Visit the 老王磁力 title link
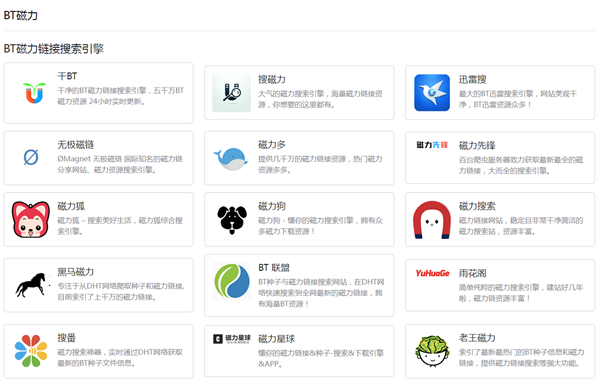 point(477,338)
